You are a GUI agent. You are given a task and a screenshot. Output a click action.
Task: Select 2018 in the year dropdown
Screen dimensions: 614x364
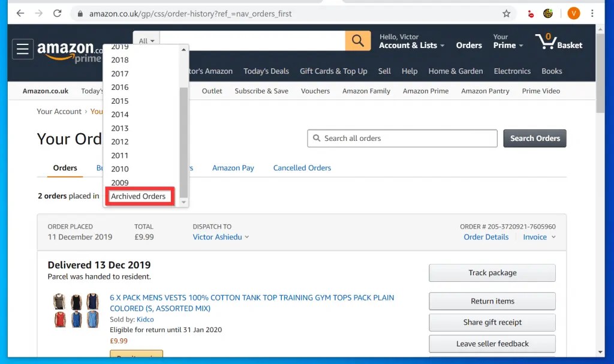coord(120,60)
